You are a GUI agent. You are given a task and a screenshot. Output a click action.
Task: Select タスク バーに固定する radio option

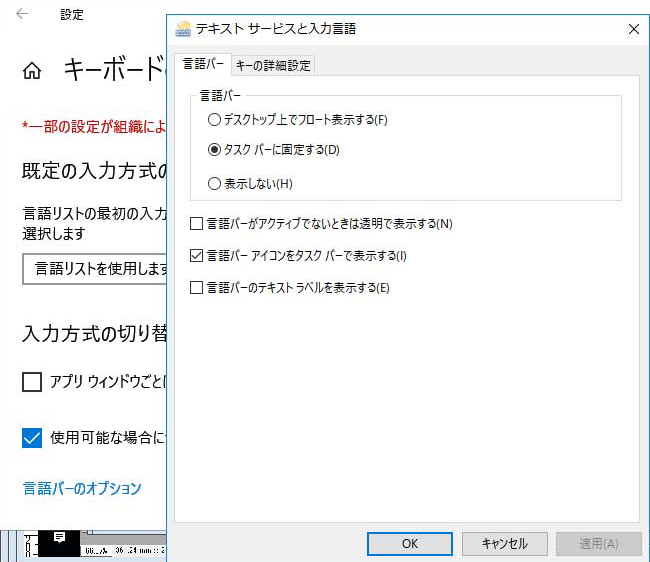(214, 150)
